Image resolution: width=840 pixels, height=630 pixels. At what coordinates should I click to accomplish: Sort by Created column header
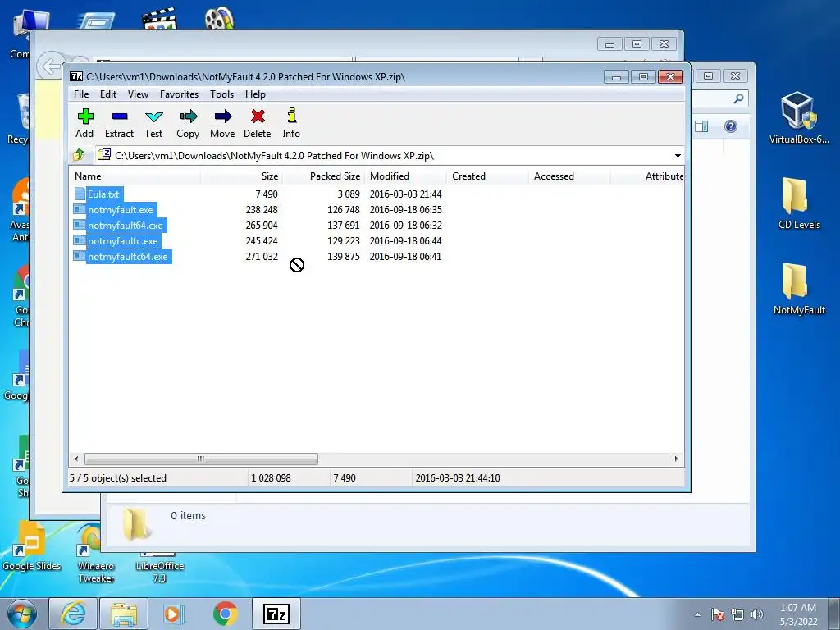tap(487, 176)
